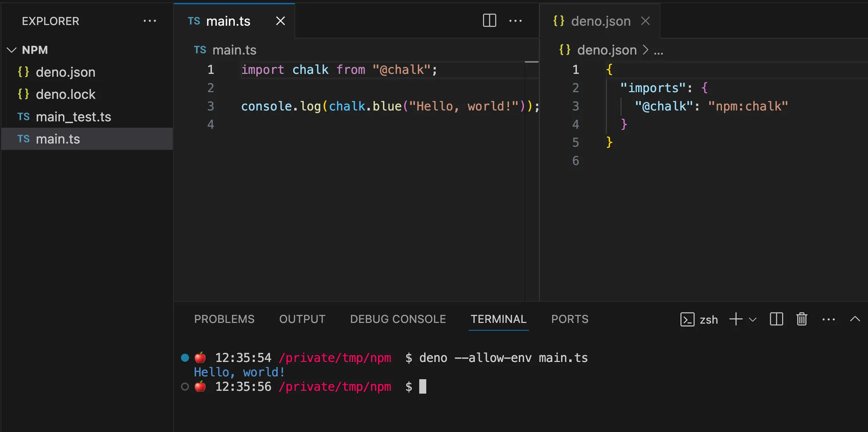868x432 pixels.
Task: Split the terminal pane
Action: 776,319
